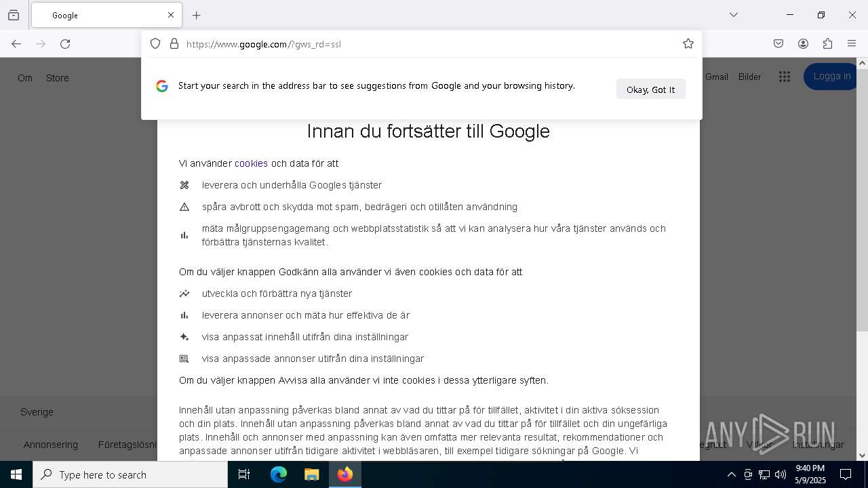Follow the cookies hyperlink
The width and height of the screenshot is (868, 488).
coord(251,163)
